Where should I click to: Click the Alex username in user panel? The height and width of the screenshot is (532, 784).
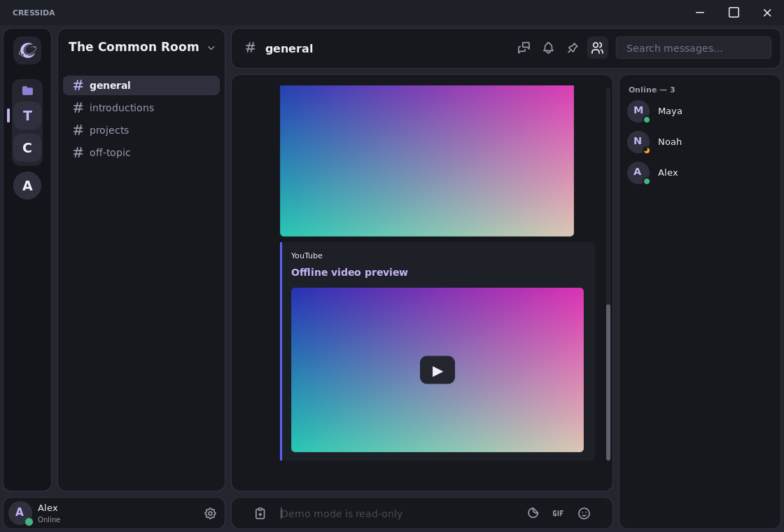point(48,507)
